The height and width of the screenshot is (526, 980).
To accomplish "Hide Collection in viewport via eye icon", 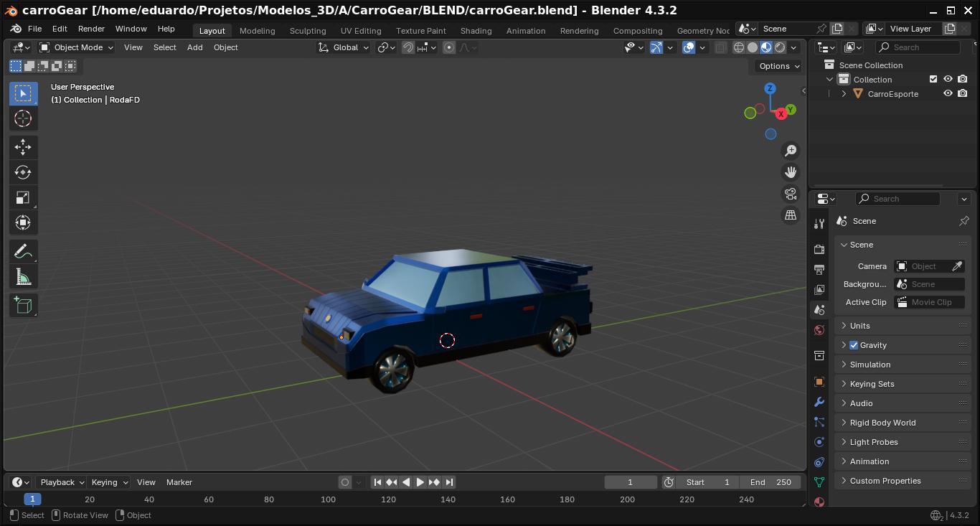I will point(948,80).
